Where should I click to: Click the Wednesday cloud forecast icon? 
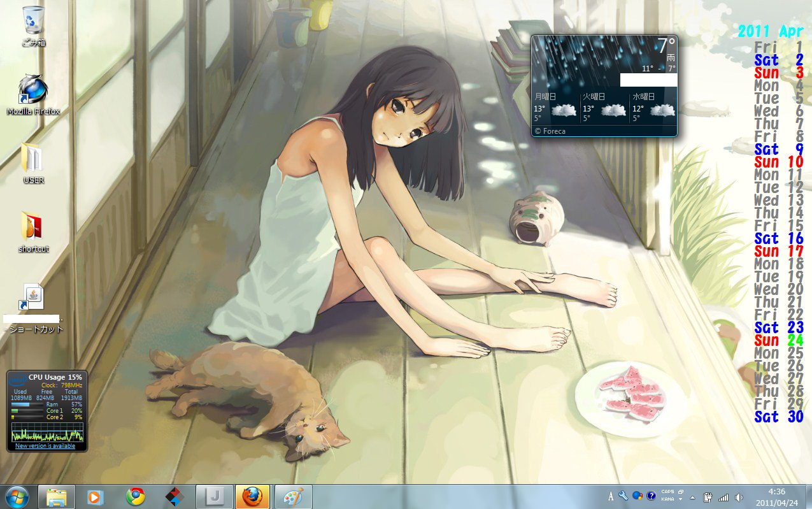662,110
